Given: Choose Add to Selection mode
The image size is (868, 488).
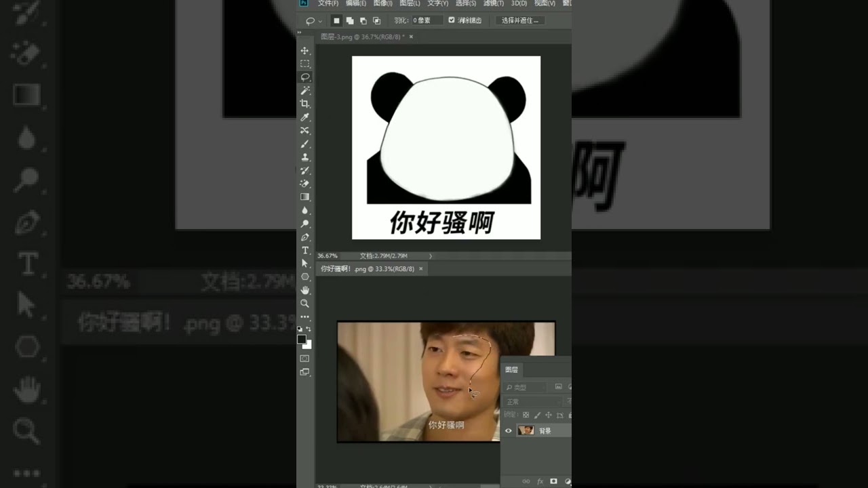Looking at the screenshot, I should click(x=350, y=20).
